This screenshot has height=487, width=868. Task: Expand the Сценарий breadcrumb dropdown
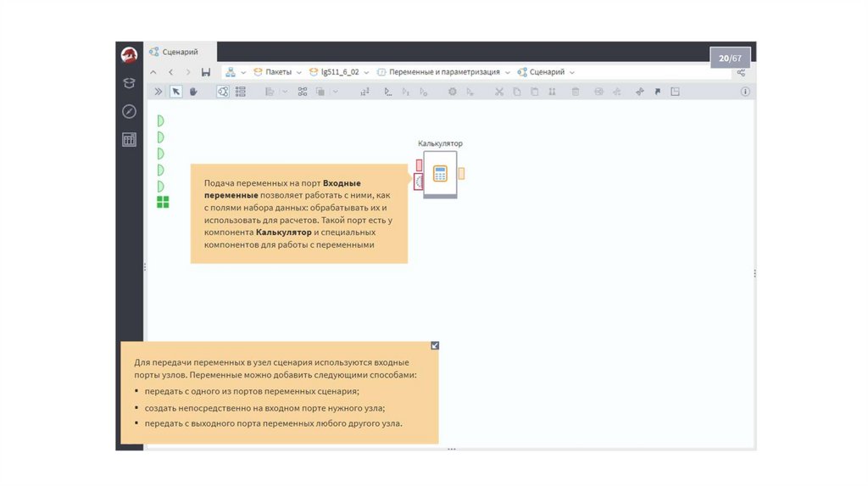pyautogui.click(x=572, y=73)
